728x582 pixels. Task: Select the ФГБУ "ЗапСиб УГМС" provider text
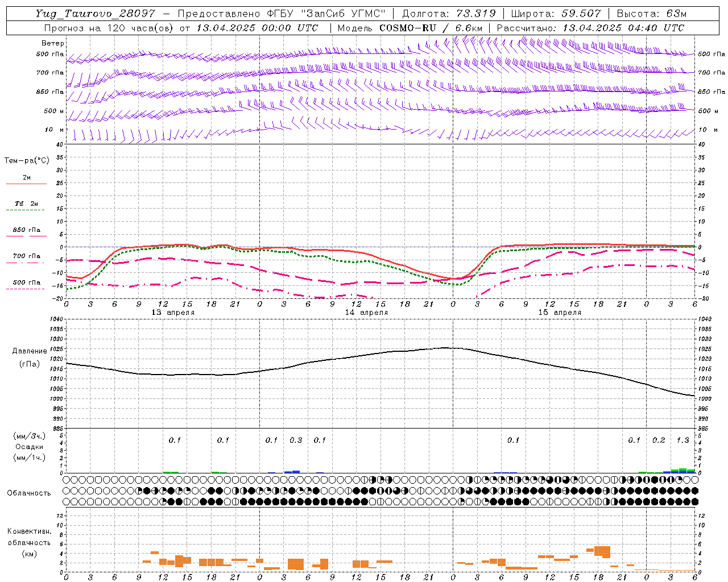pos(326,14)
